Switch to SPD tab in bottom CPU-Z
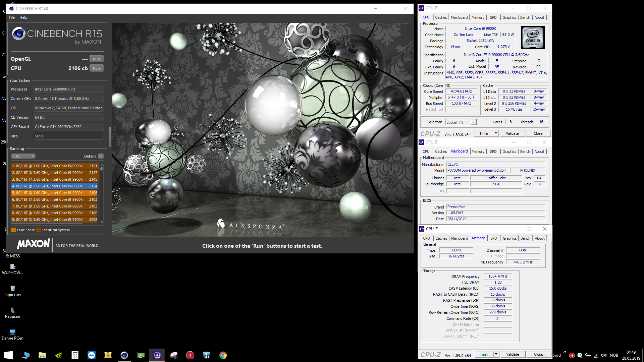This screenshot has width=644, height=362. click(493, 238)
